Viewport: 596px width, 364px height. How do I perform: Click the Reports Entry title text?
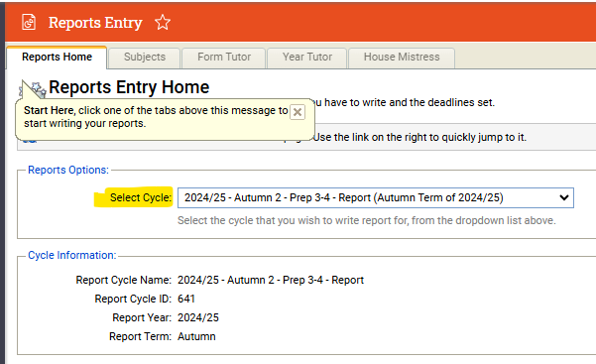(95, 23)
